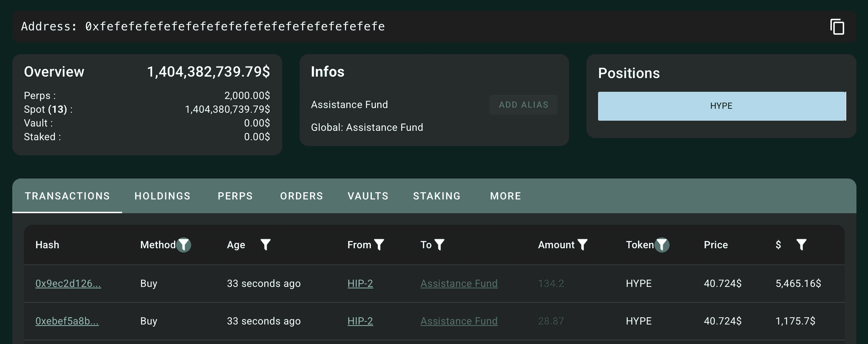Open the Vaults tab
Viewport: 868px width, 344px height.
pos(368,196)
